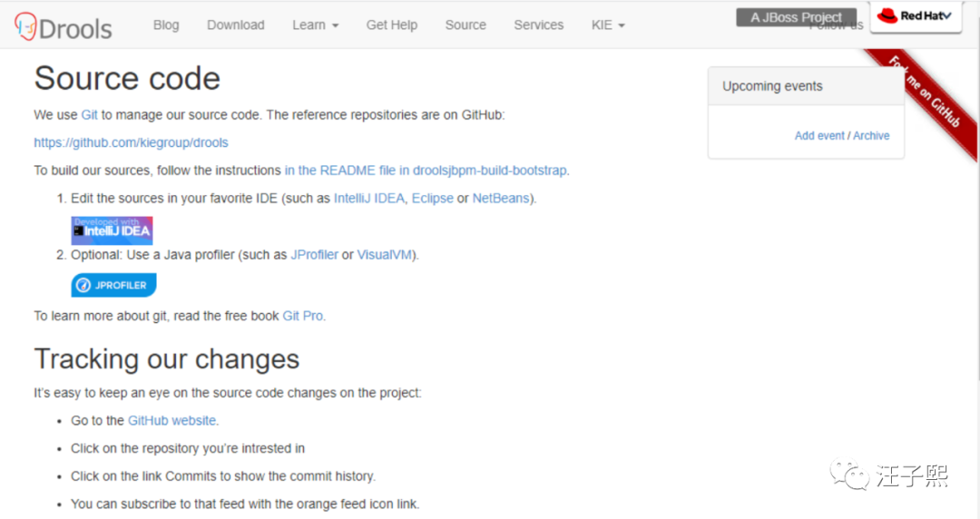Open the github.com/kiegroup/drools URL
Viewport: 980px width, 519px height.
[x=132, y=142]
